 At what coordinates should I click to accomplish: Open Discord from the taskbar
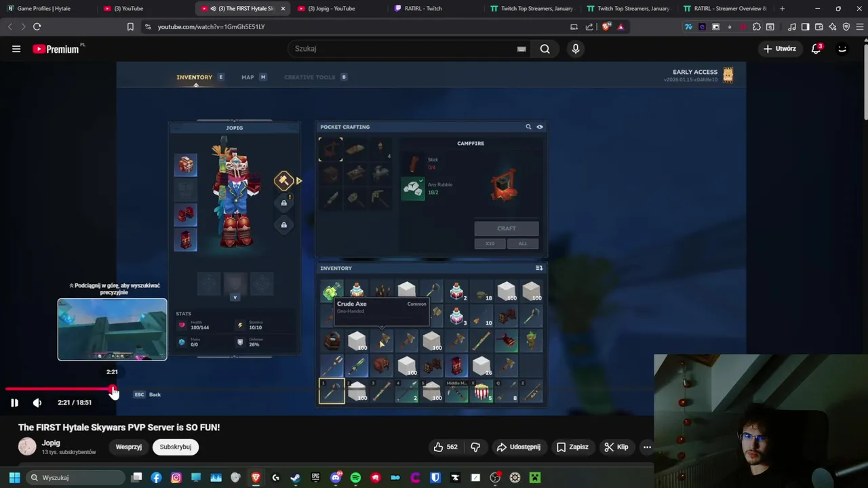(336, 478)
